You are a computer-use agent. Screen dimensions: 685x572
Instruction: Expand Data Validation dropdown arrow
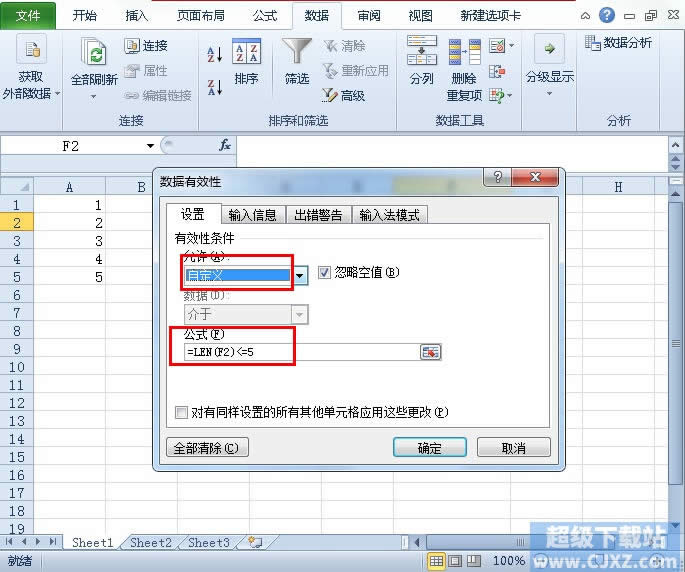[x=512, y=45]
